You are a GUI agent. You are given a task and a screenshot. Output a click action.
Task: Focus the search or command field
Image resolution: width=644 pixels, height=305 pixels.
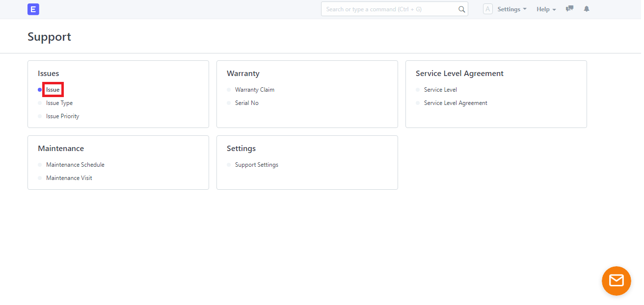pyautogui.click(x=395, y=9)
